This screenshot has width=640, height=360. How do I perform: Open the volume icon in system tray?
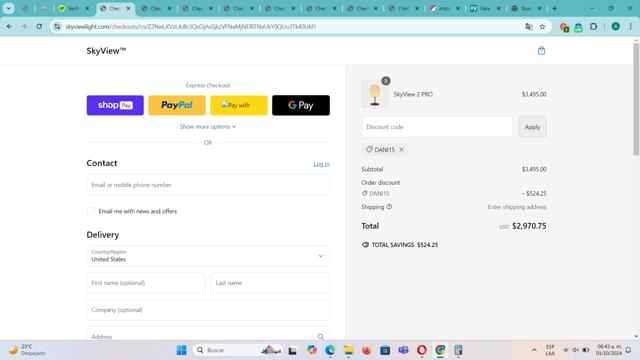[576, 350]
